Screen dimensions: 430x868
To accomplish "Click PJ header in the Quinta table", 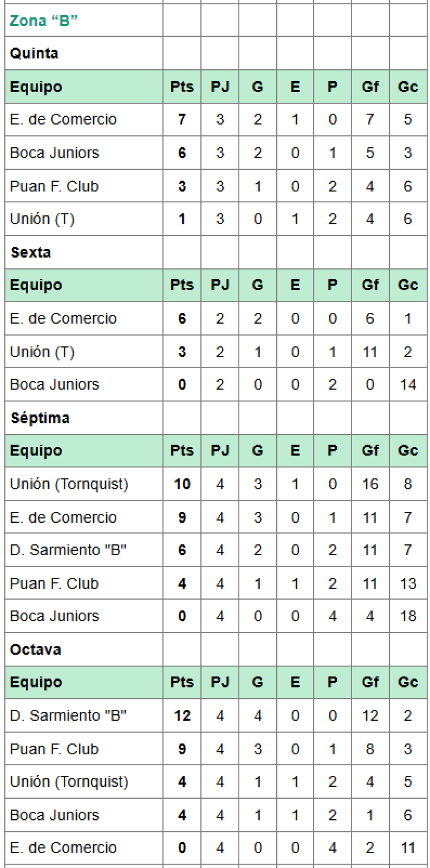I will pyautogui.click(x=220, y=87).
